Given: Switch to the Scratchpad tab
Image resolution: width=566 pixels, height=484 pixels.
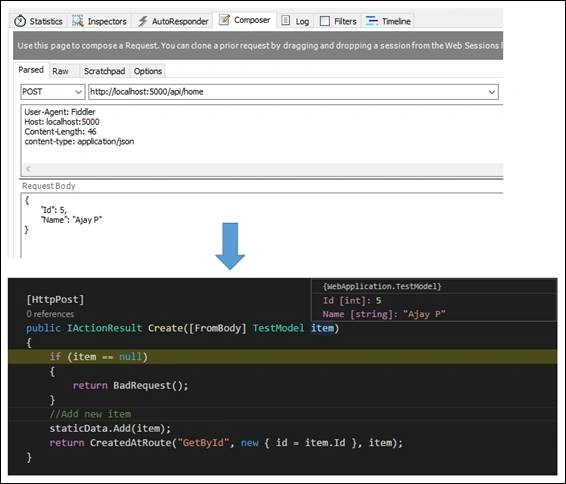Looking at the screenshot, I should pos(104,71).
